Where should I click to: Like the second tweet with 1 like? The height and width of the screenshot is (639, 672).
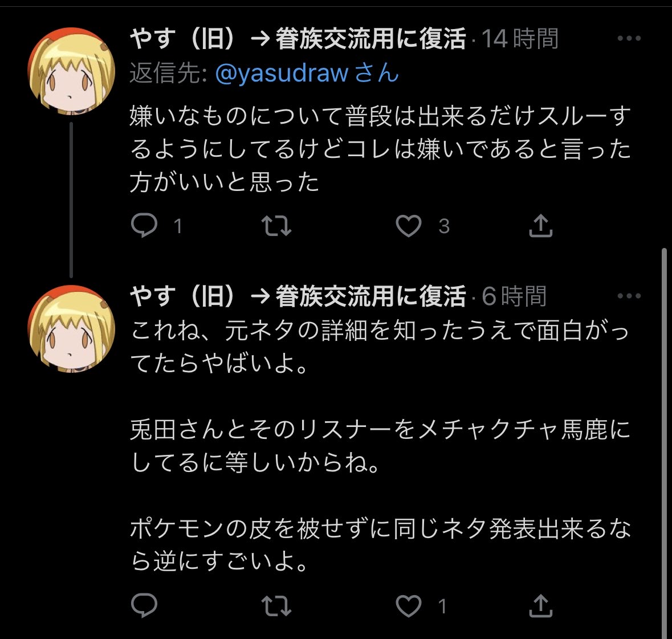409,606
